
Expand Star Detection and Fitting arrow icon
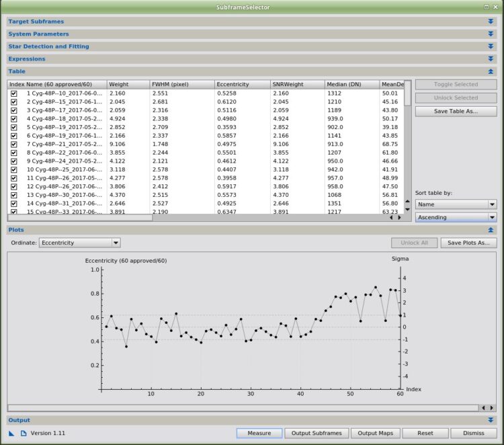coord(491,46)
